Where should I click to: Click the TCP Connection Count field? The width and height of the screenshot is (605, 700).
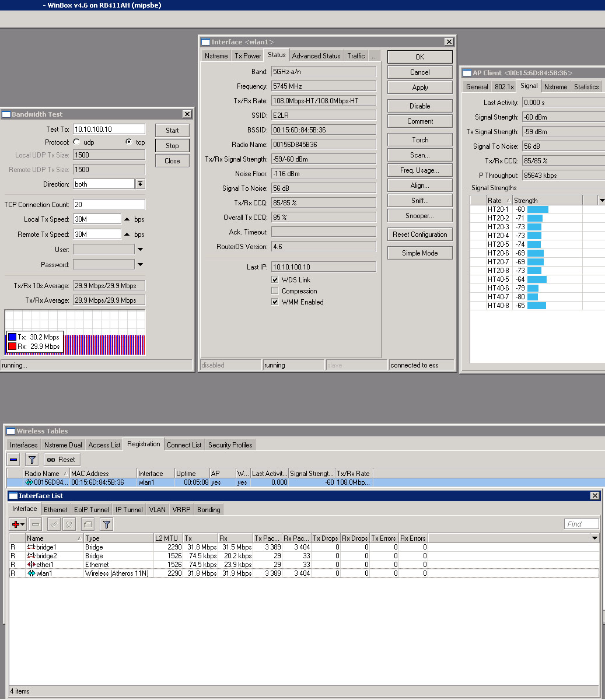(109, 205)
